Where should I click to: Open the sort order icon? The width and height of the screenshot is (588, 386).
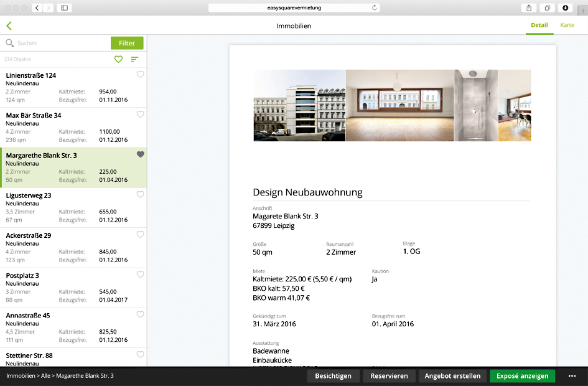click(x=134, y=59)
